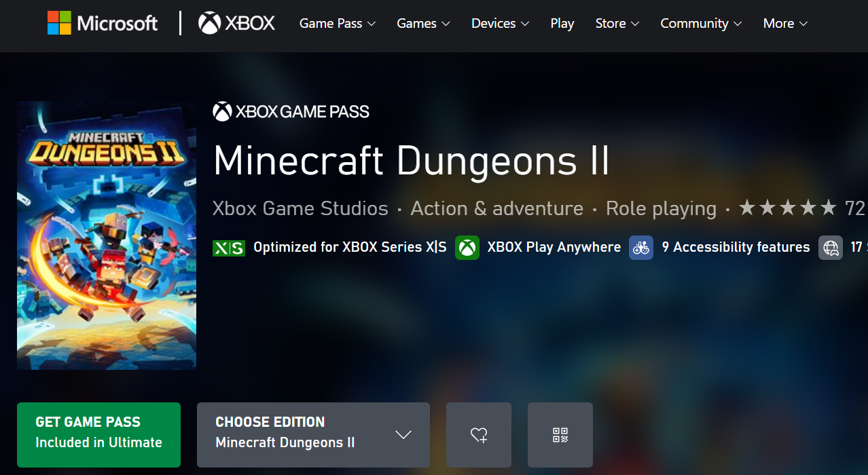
Task: Click the Optimized for Xbox Series X|S badge icon
Action: (x=228, y=248)
